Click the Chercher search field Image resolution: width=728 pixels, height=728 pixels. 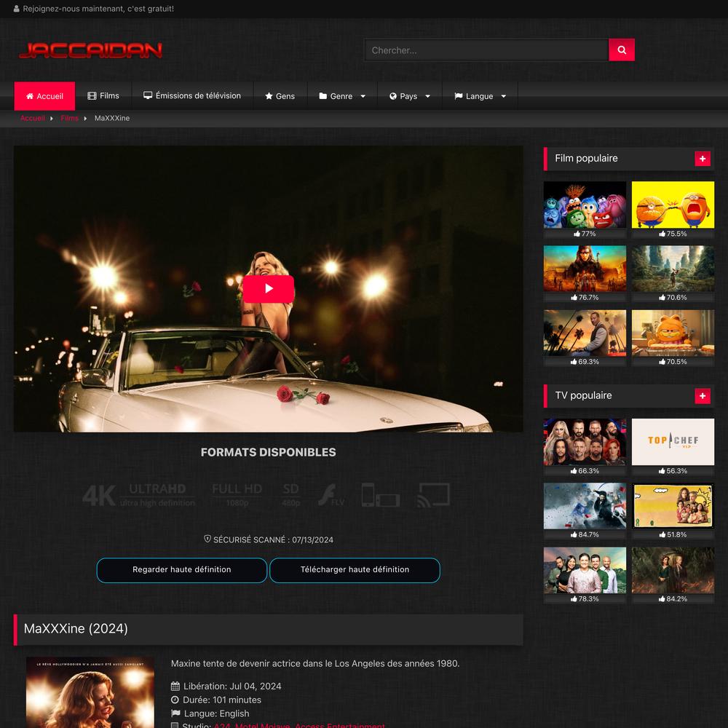(486, 50)
